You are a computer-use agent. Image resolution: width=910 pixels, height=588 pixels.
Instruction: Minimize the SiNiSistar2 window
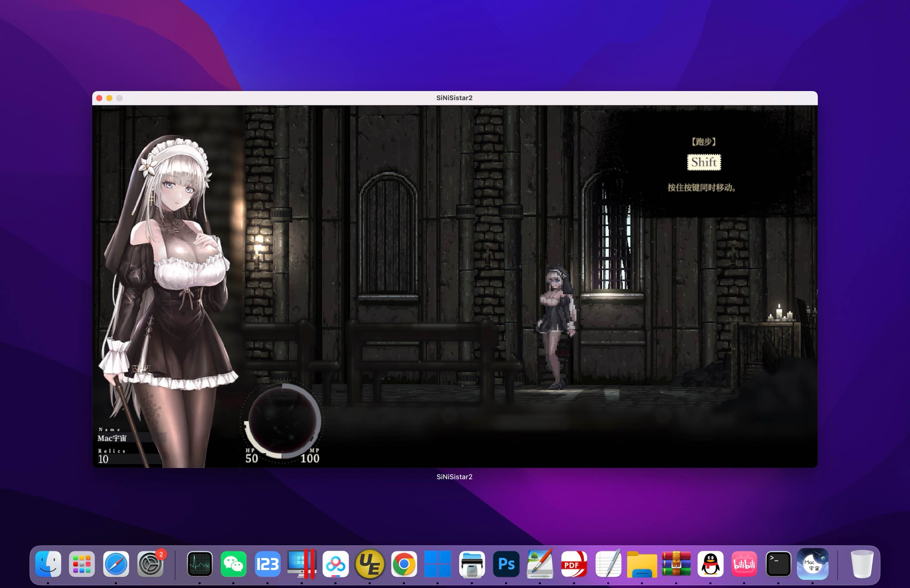(x=109, y=98)
